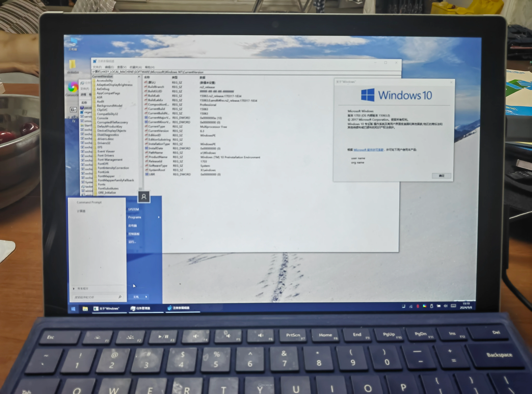Open the arrow beside 关机 button
Viewport: 532px width, 394px height.
pyautogui.click(x=146, y=297)
